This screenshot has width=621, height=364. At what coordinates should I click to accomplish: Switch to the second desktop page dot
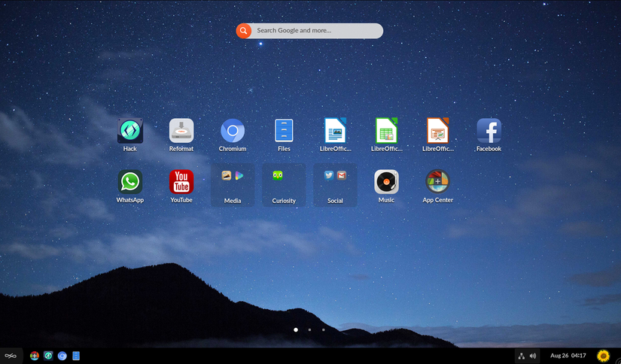point(309,329)
